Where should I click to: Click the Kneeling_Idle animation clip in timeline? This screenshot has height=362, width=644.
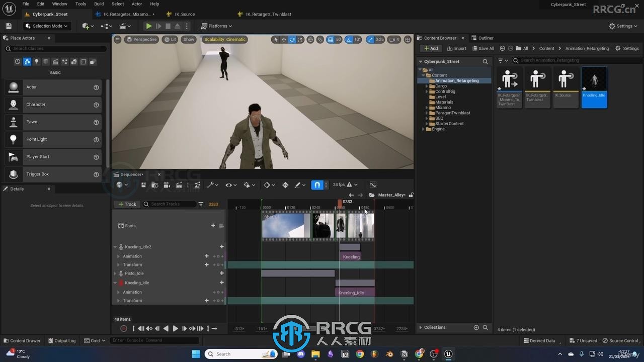[x=355, y=293]
